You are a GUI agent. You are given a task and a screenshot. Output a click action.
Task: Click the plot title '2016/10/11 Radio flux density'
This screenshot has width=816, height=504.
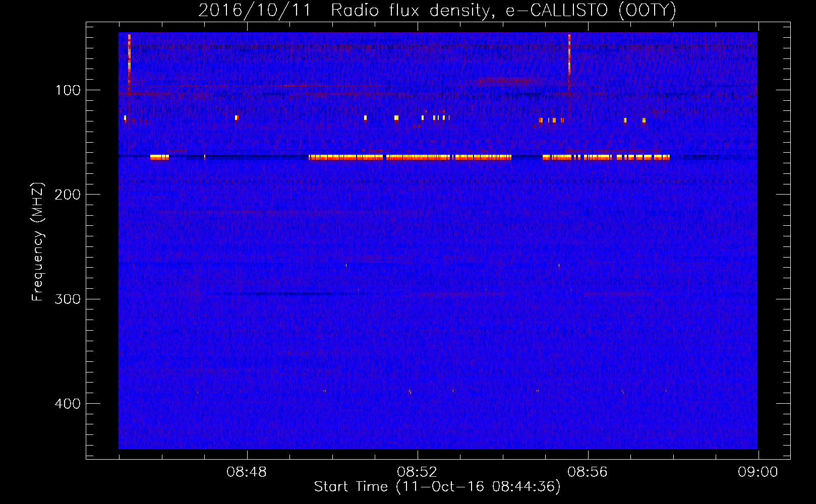tap(437, 10)
